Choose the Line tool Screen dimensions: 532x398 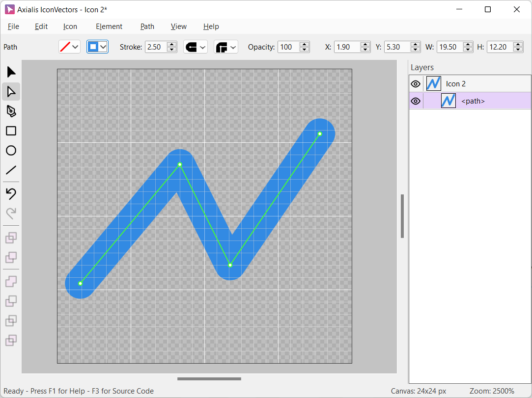[x=11, y=170]
